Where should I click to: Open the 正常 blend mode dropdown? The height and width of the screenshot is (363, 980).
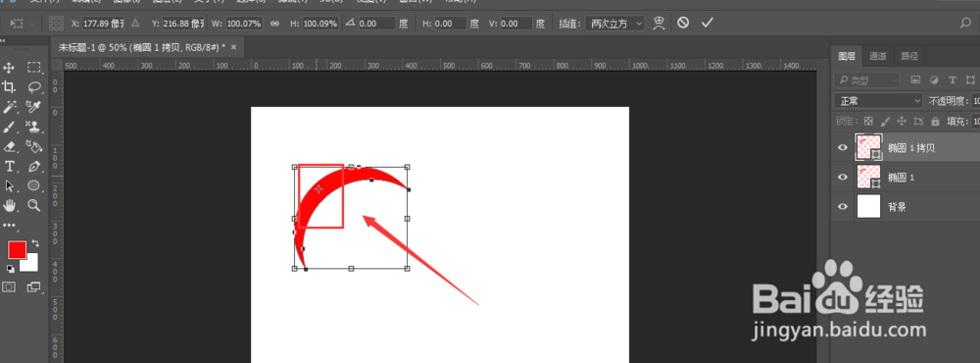[x=877, y=100]
